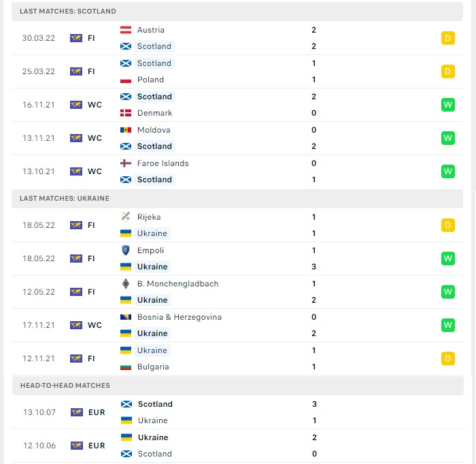The width and height of the screenshot is (476, 464).
Task: Click the draw badge for Austria vs Scotland
Action: coord(447,38)
